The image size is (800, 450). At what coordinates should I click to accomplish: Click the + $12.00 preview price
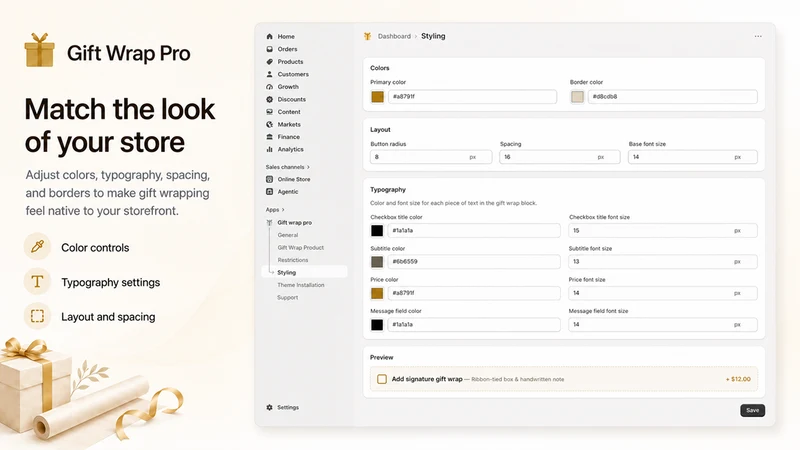(738, 379)
